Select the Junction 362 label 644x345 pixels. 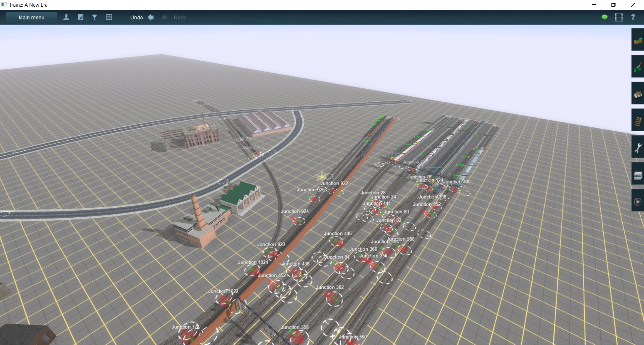[330, 287]
